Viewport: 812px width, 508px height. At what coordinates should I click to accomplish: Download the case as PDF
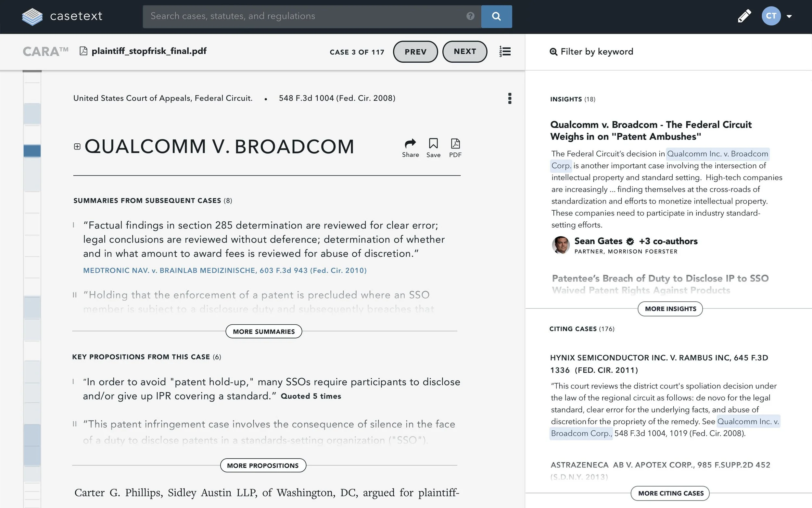455,148
